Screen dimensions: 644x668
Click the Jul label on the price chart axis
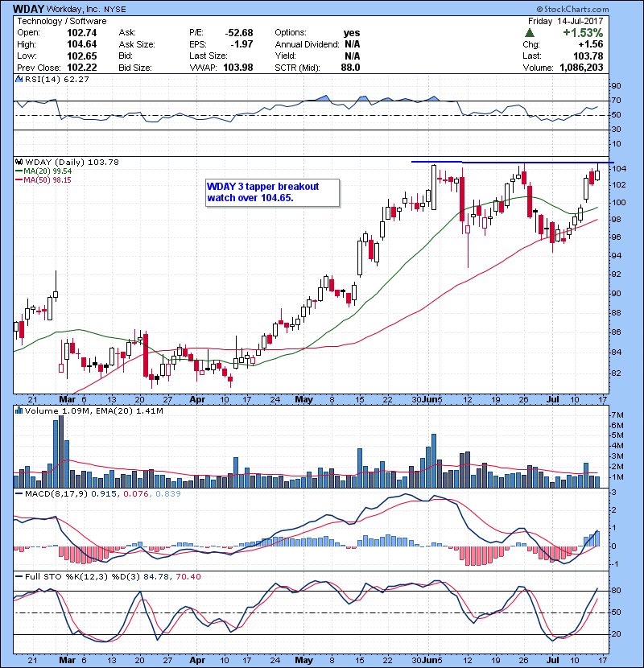click(553, 400)
